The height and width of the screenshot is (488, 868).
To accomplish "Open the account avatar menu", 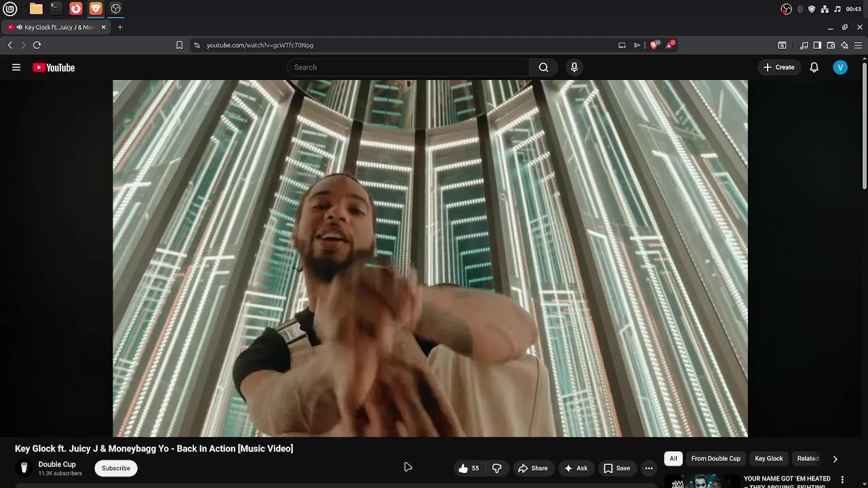I will [840, 67].
